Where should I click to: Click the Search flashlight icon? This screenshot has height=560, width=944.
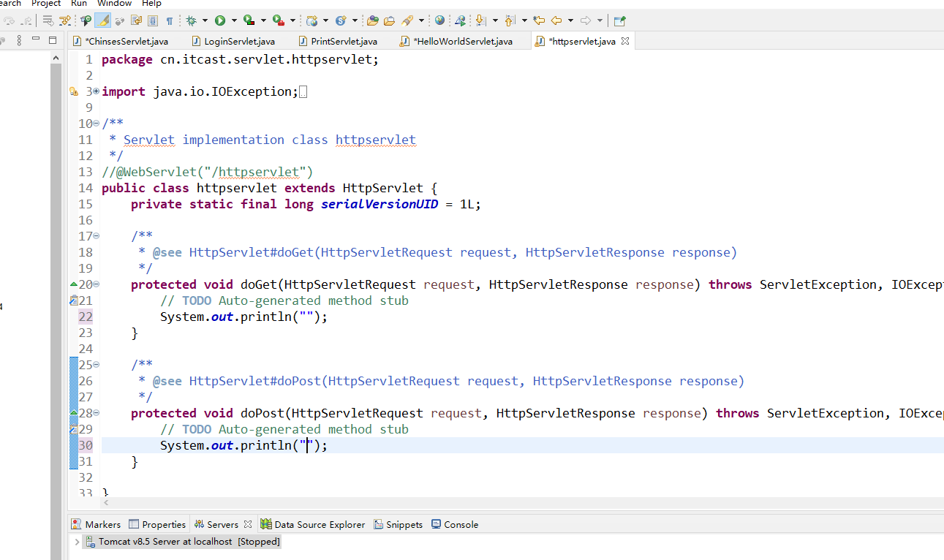[407, 20]
